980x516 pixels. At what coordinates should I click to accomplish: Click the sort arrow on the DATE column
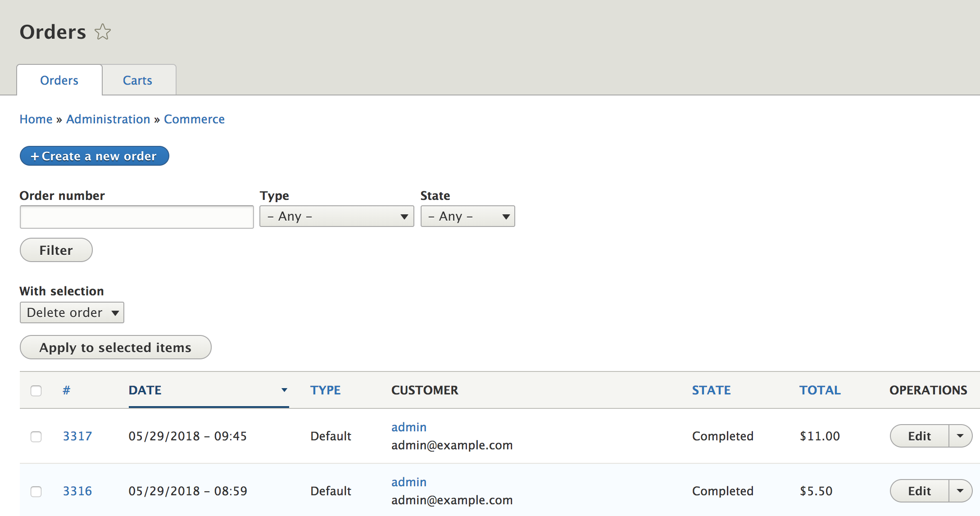coord(284,390)
